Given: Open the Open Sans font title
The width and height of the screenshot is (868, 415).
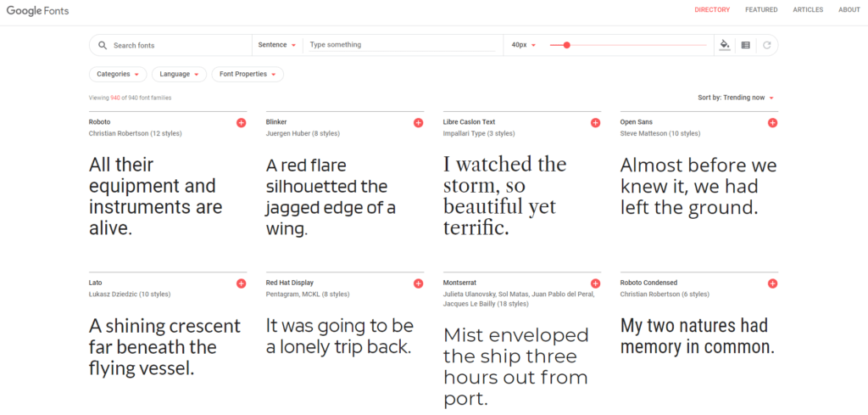Looking at the screenshot, I should click(x=636, y=122).
